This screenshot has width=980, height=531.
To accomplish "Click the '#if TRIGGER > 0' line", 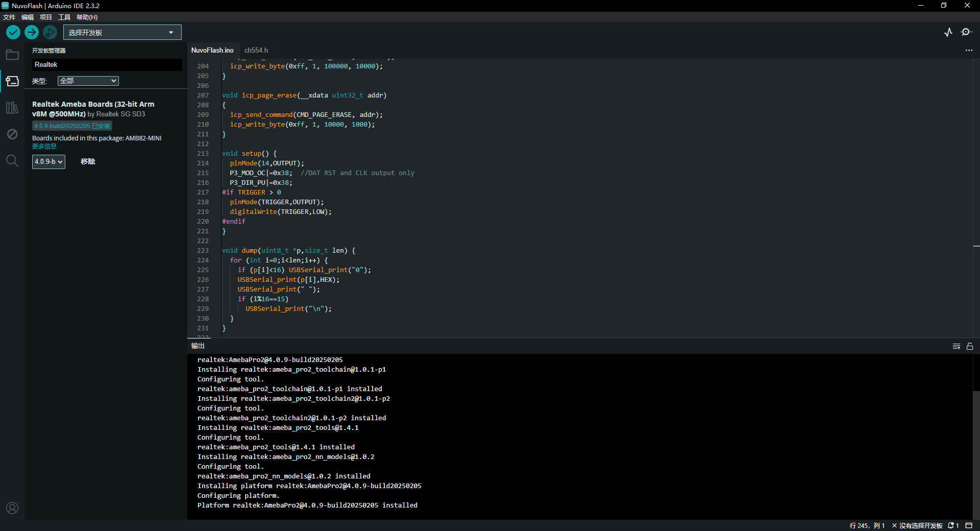I will 251,192.
